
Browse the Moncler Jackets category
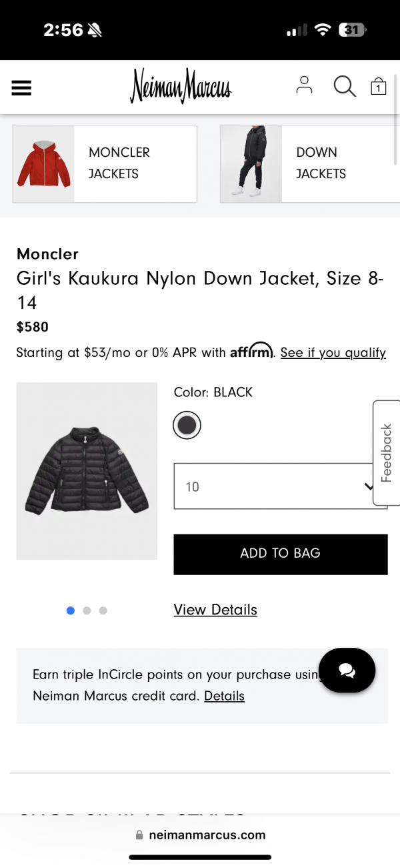click(105, 163)
